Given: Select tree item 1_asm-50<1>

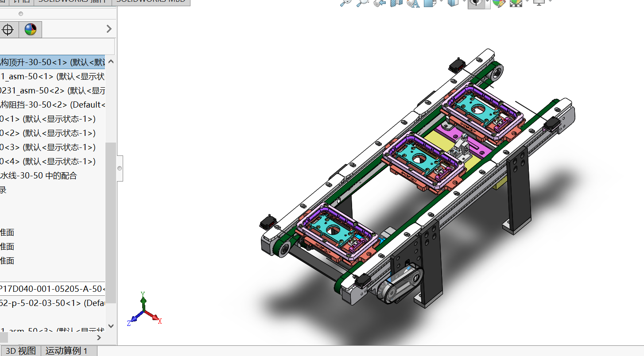Looking at the screenshot, I should (x=53, y=76).
